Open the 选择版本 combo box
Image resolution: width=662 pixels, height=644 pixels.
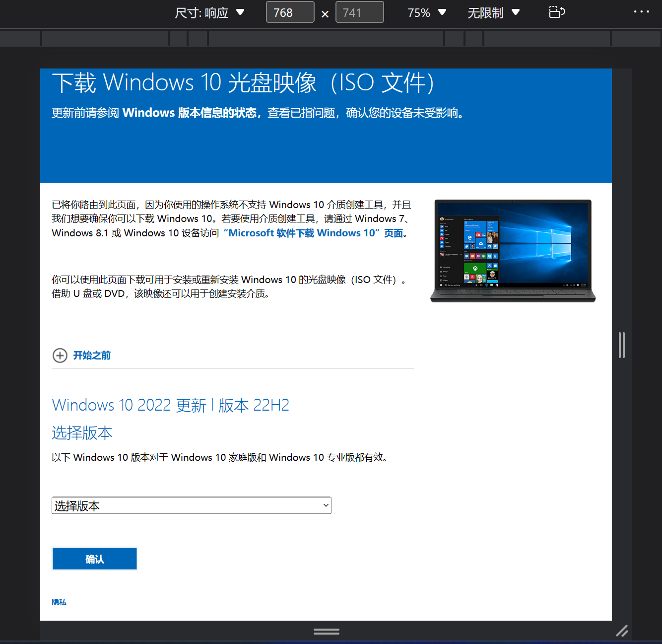(x=192, y=505)
